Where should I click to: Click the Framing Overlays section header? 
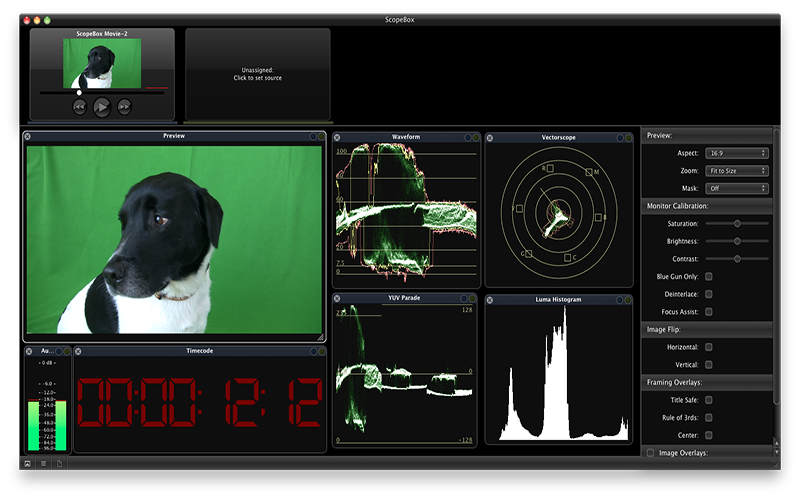pos(707,382)
